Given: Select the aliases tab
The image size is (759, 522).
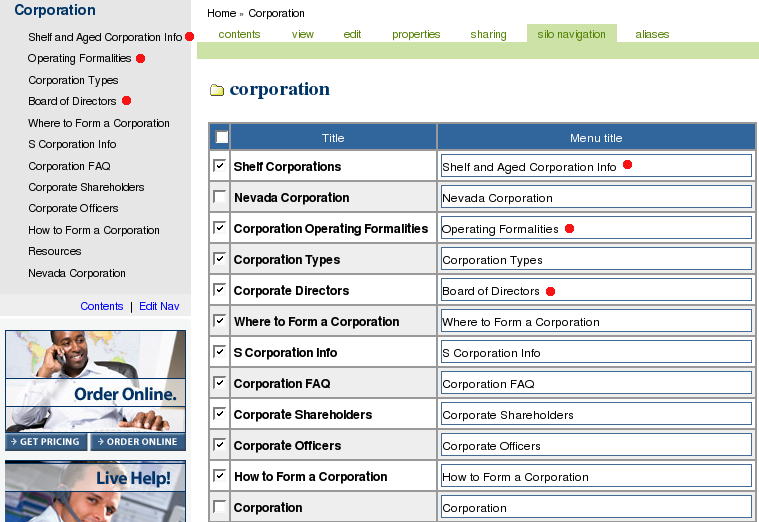Looking at the screenshot, I should coord(652,34).
